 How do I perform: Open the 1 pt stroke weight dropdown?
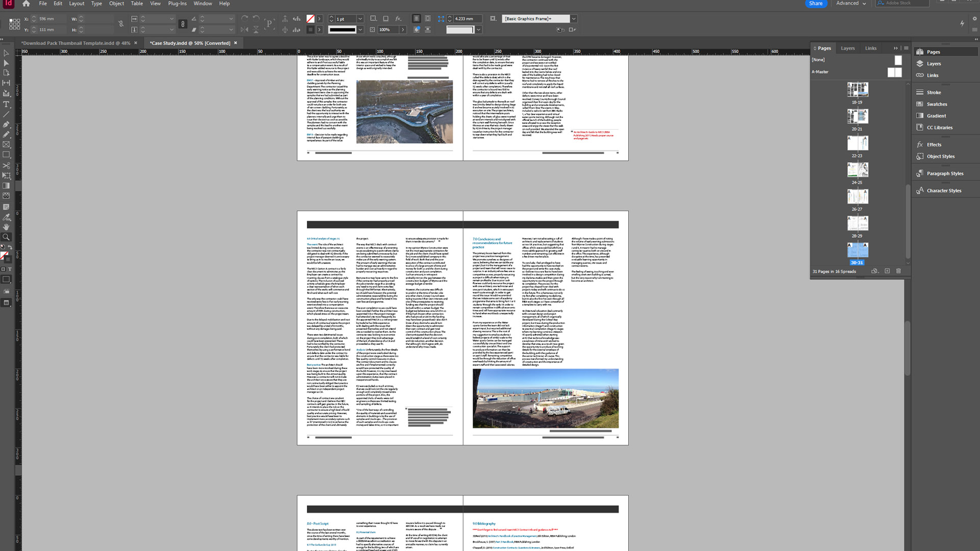[x=361, y=18]
